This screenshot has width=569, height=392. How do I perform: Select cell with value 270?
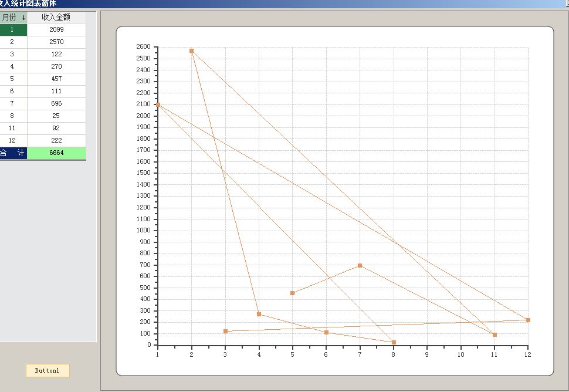(57, 67)
